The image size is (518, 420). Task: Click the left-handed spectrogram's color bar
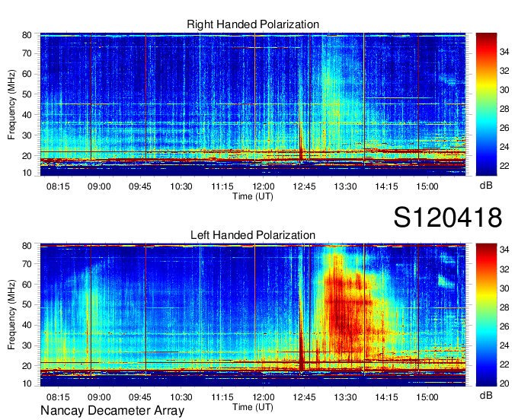click(x=486, y=315)
